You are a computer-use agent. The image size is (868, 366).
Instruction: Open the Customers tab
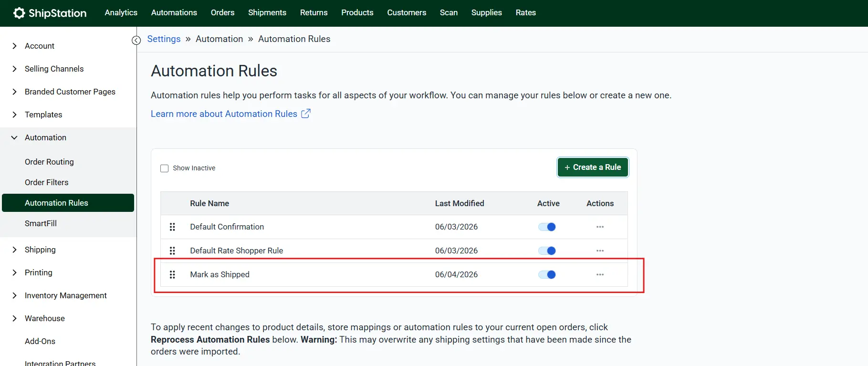point(407,13)
